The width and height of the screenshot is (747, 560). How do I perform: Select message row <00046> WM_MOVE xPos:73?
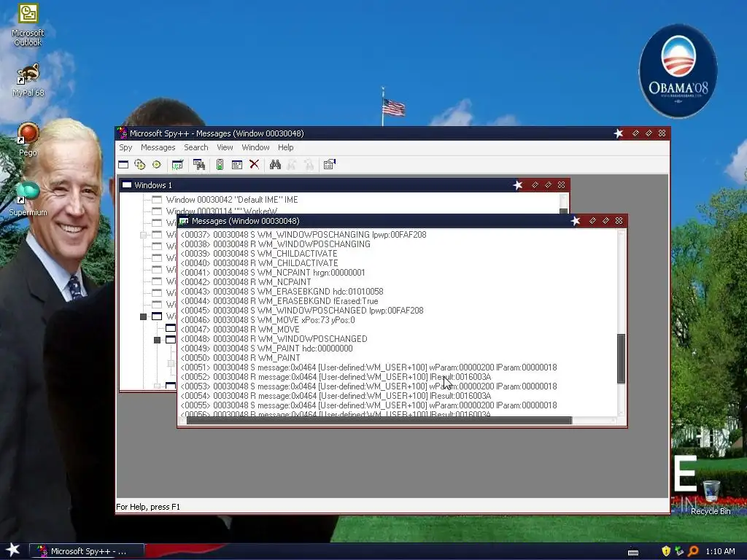click(x=267, y=320)
